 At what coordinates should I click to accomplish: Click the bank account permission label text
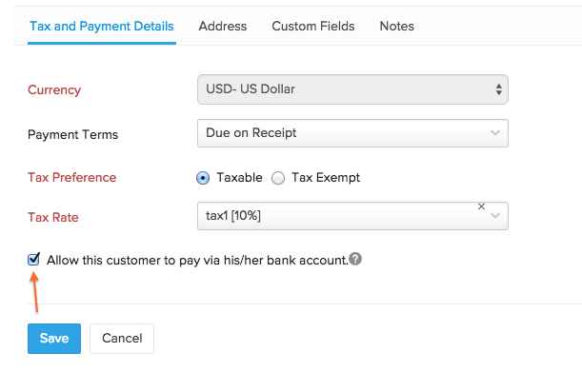click(196, 260)
